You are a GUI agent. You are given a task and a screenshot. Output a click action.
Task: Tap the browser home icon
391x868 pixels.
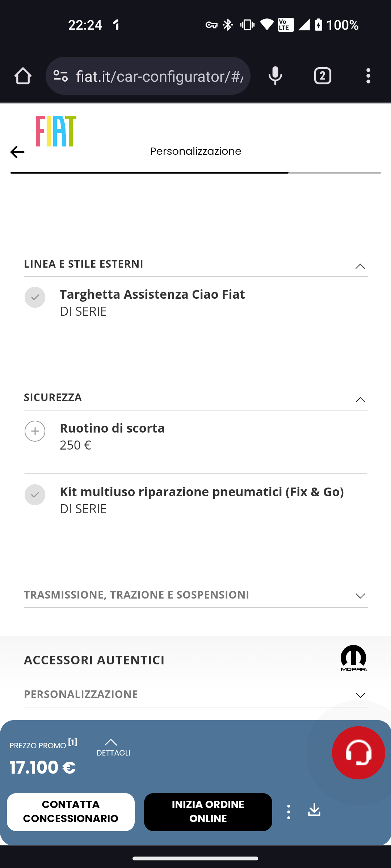23,76
